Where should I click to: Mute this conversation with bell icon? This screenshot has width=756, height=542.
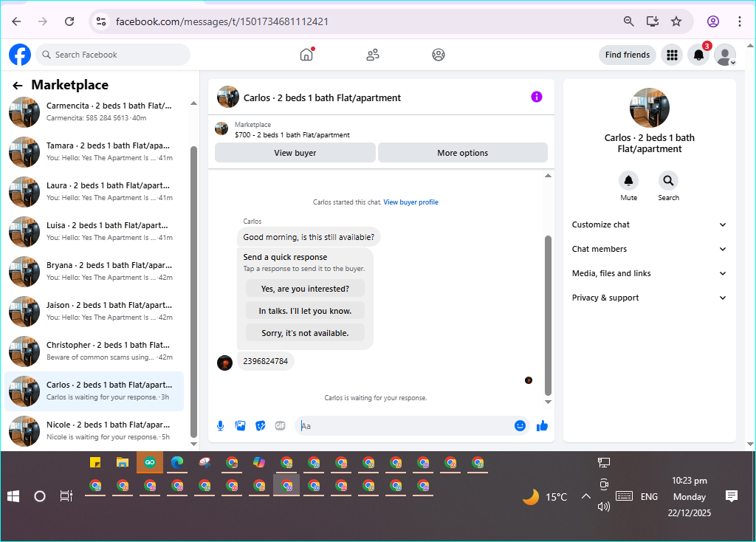628,181
